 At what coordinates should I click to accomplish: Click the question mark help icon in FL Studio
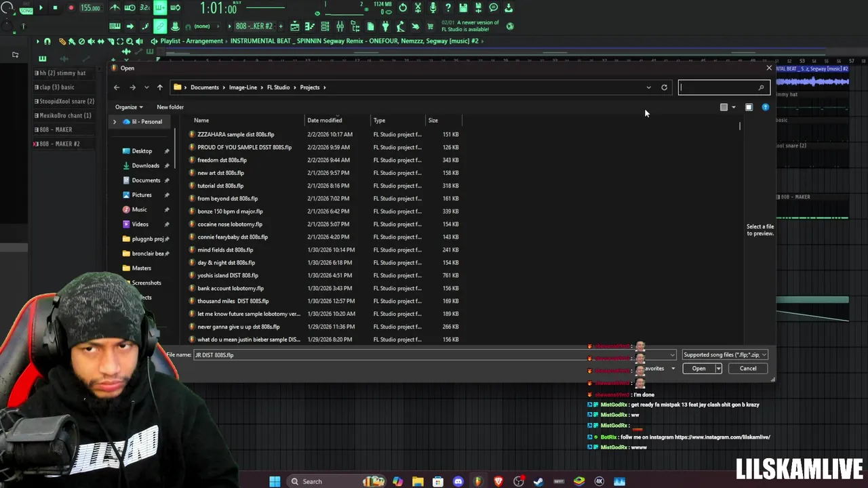click(448, 7)
